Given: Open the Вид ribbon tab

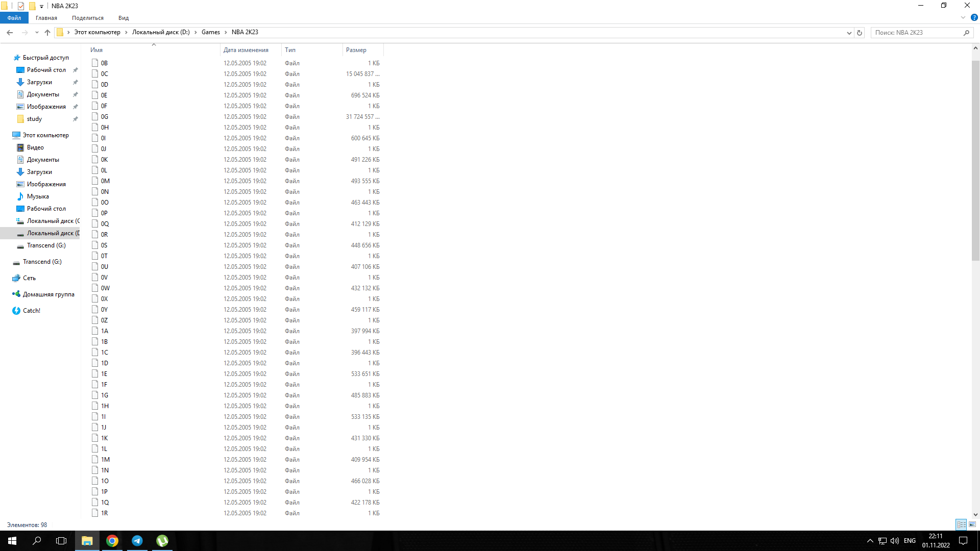Looking at the screenshot, I should click(x=124, y=18).
